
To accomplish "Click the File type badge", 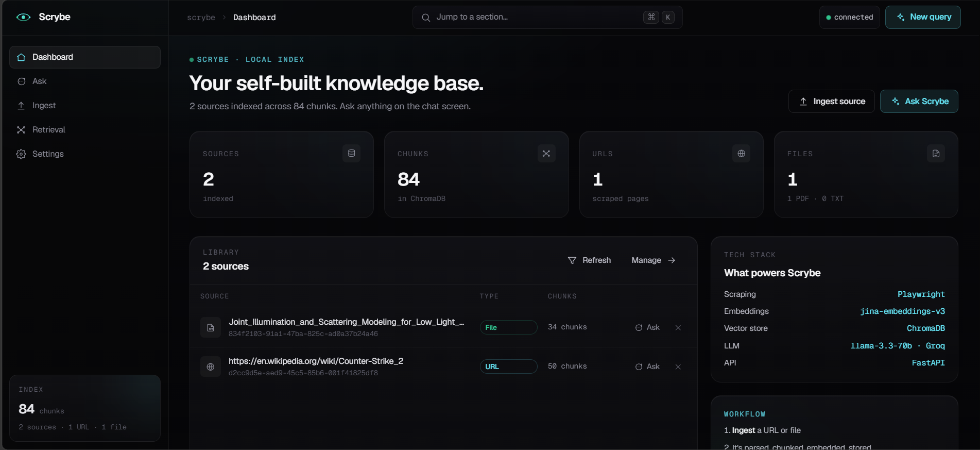I will coord(508,327).
